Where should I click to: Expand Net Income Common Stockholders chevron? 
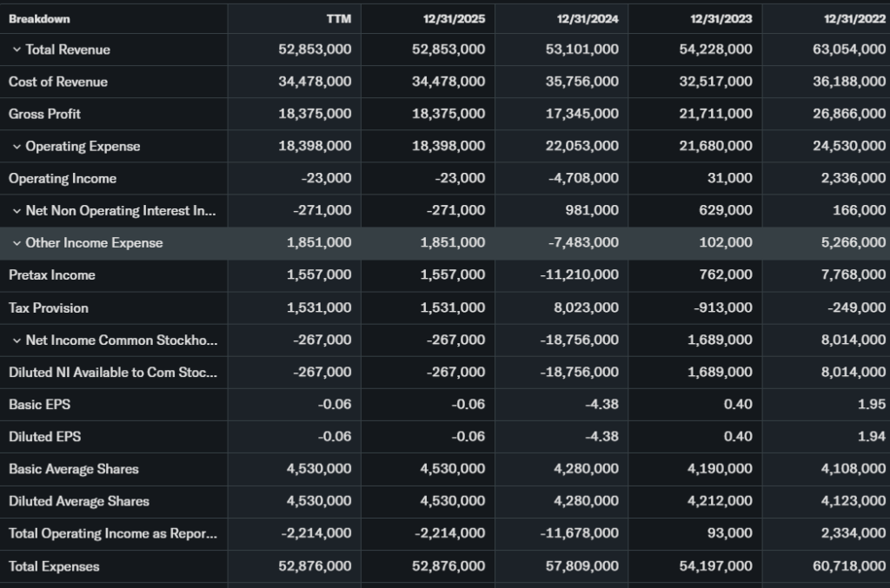[17, 340]
